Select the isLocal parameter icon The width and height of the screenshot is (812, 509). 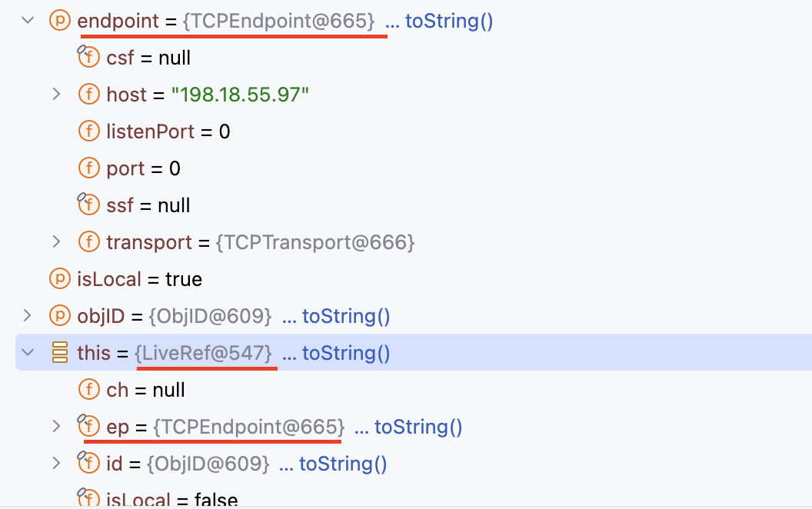[60, 278]
